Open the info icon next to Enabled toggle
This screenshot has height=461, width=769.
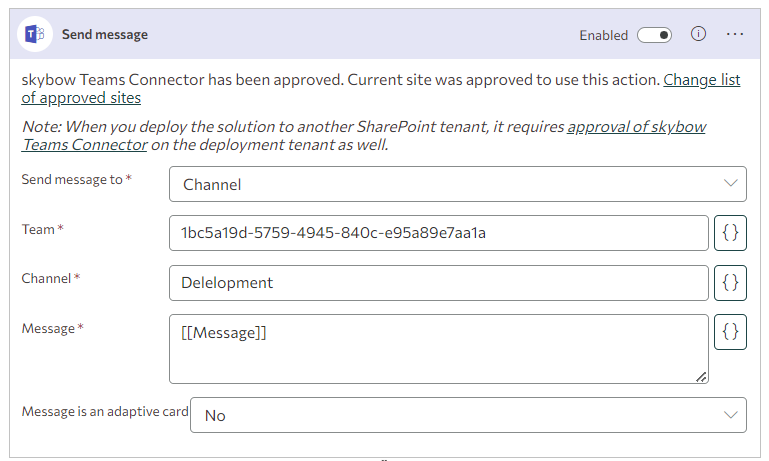pyautogui.click(x=698, y=34)
